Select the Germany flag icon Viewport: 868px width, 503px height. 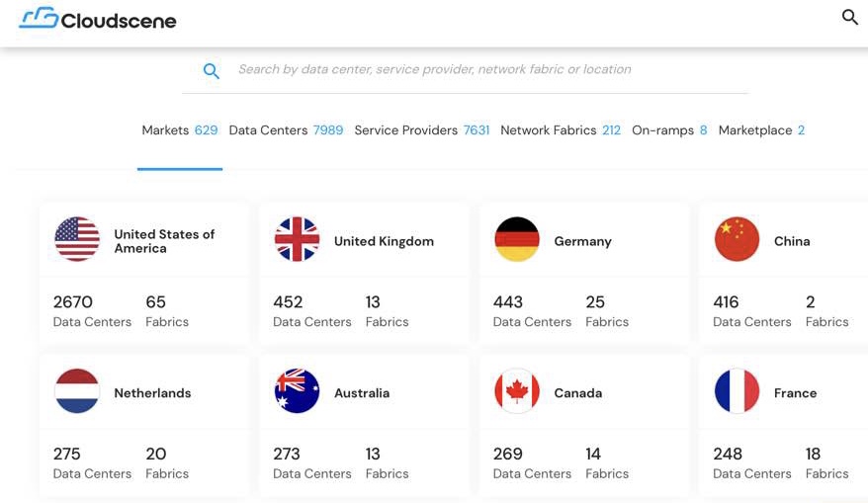516,239
